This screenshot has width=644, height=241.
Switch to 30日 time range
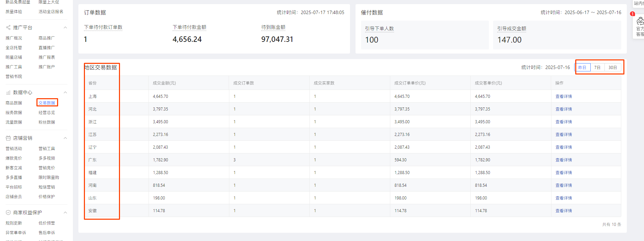coord(612,68)
